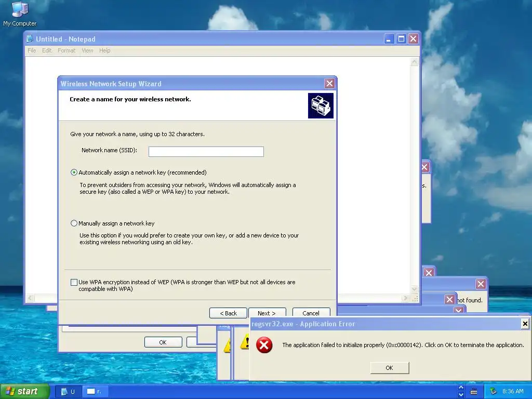Select Manually assign a network key
Viewport: 532px width, 399px height.
pos(74,223)
